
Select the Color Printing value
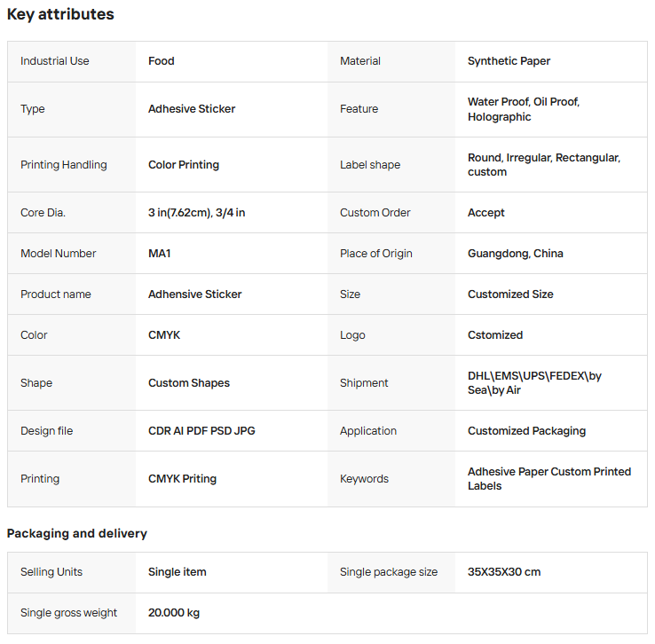click(184, 165)
